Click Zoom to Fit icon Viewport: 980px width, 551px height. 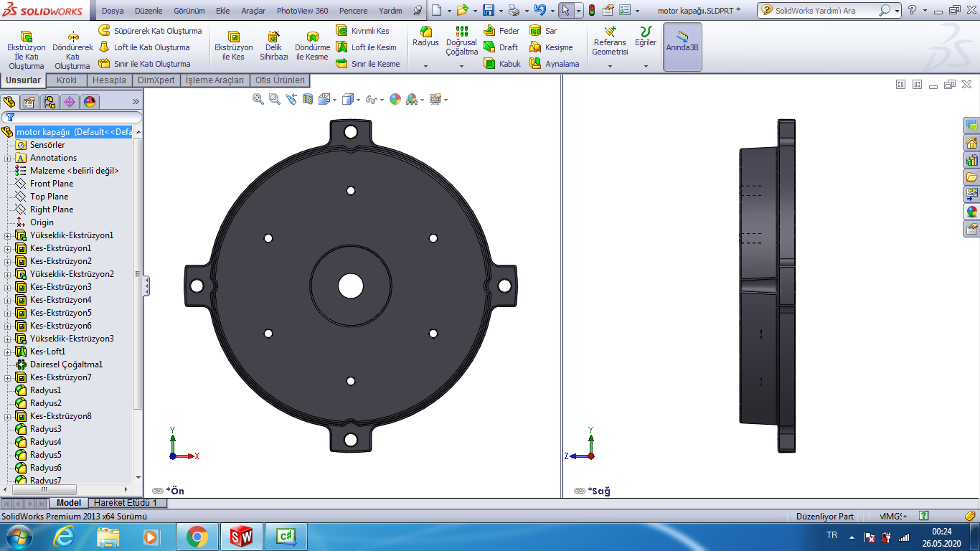[x=258, y=99]
